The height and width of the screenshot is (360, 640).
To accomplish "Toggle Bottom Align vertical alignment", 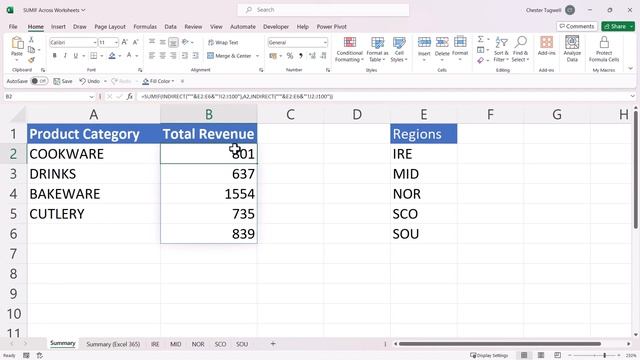I will tap(173, 42).
